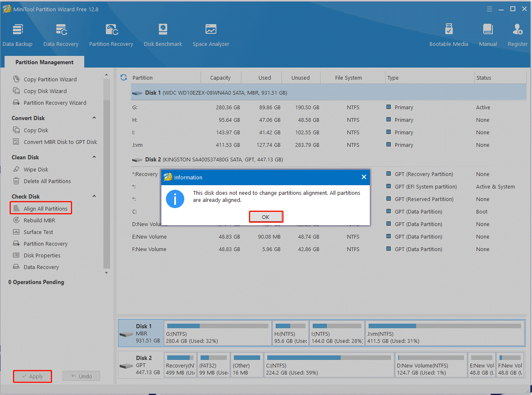
Task: Click the Align All Partitions icon
Action: [16, 209]
